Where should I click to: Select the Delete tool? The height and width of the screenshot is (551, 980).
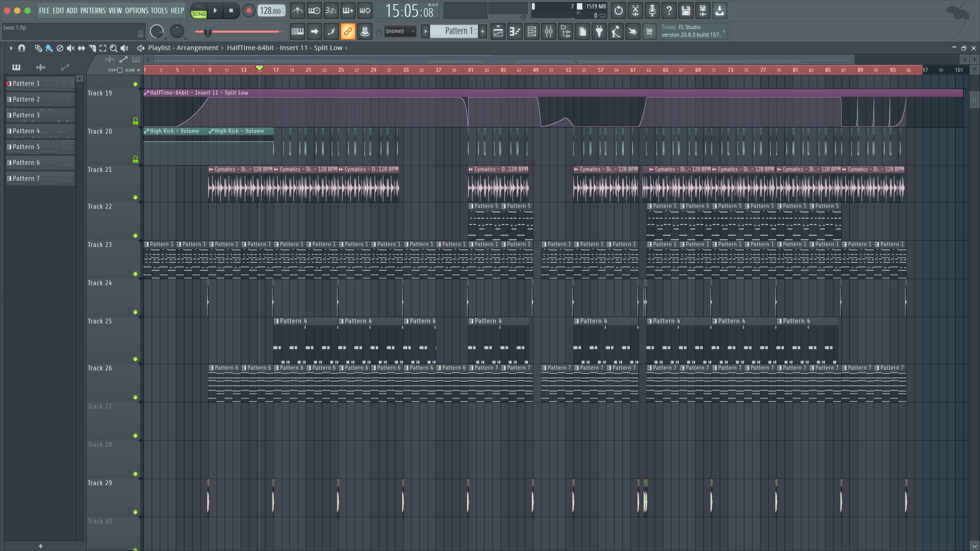pyautogui.click(x=60, y=48)
